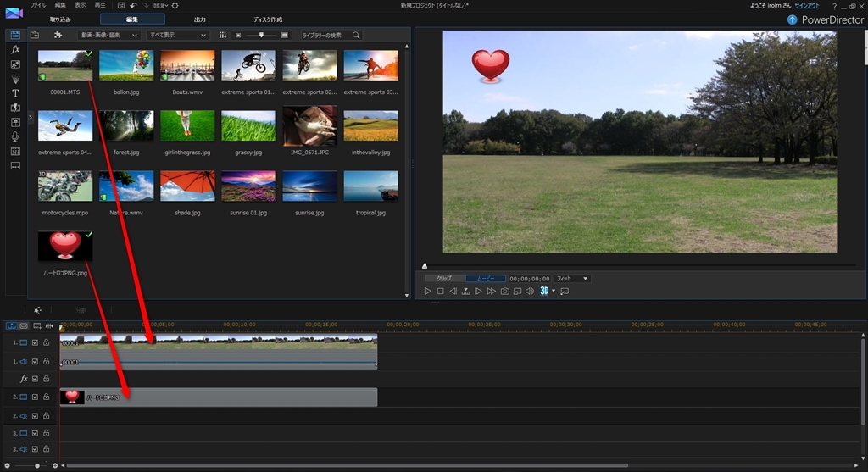Open the 表示 menu

(81, 5)
